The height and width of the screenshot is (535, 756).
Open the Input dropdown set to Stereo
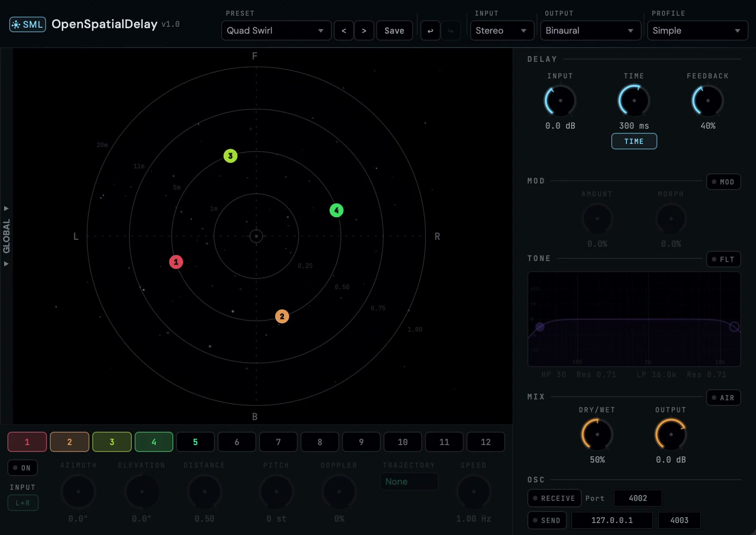(502, 30)
